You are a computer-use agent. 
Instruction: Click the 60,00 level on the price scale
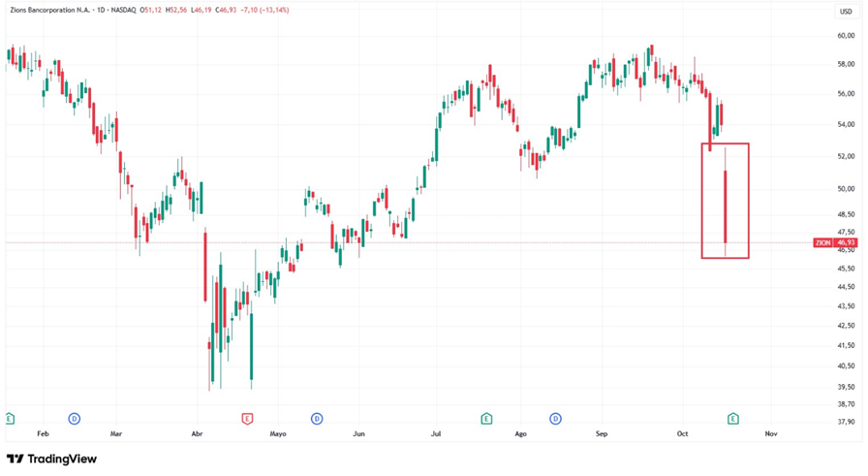[x=845, y=36]
